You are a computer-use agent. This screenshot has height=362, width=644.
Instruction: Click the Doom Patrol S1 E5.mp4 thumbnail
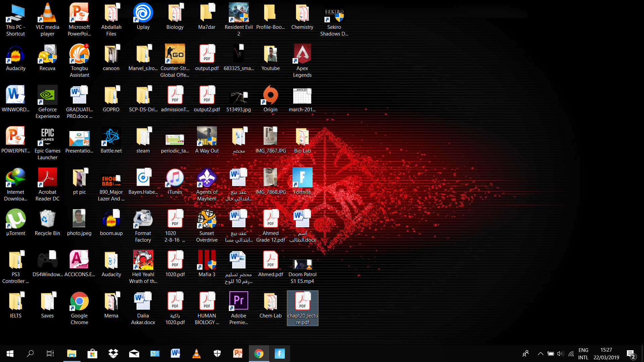click(302, 264)
